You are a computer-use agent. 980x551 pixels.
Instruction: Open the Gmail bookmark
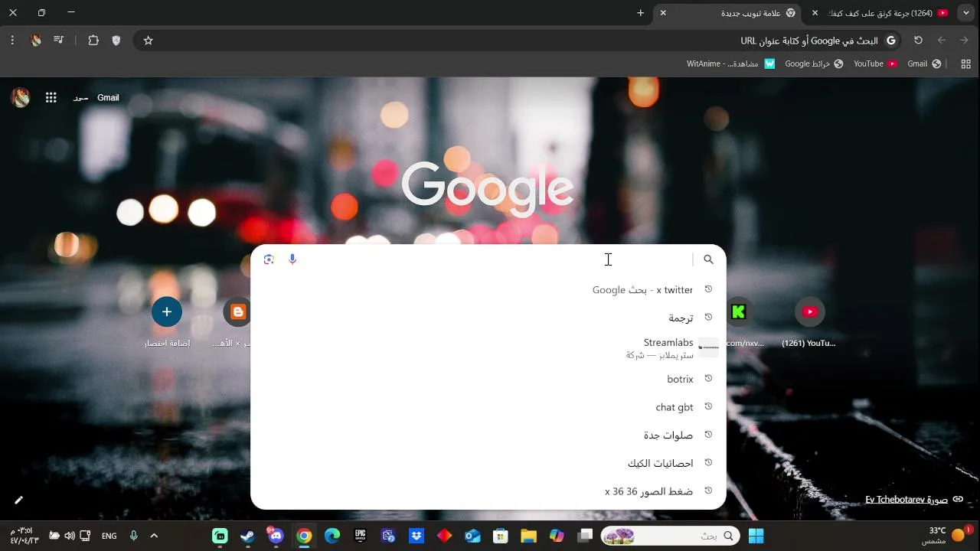924,64
